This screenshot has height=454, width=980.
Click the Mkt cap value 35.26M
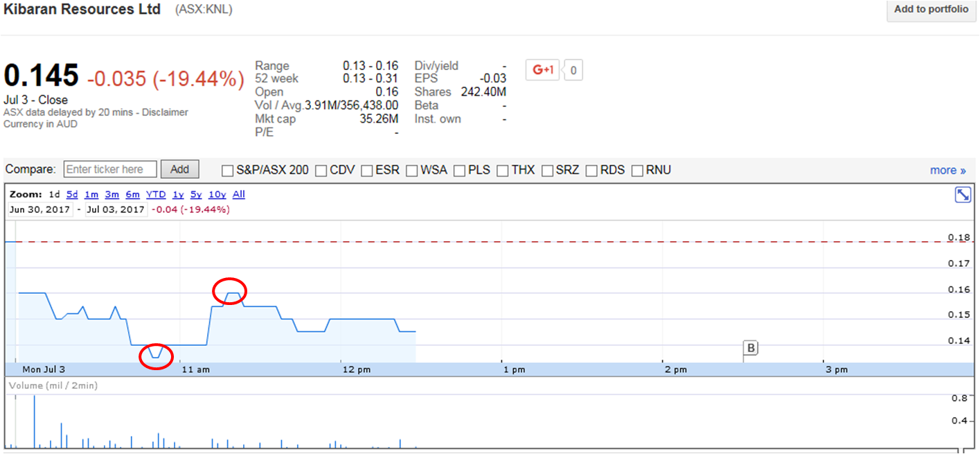tap(380, 119)
